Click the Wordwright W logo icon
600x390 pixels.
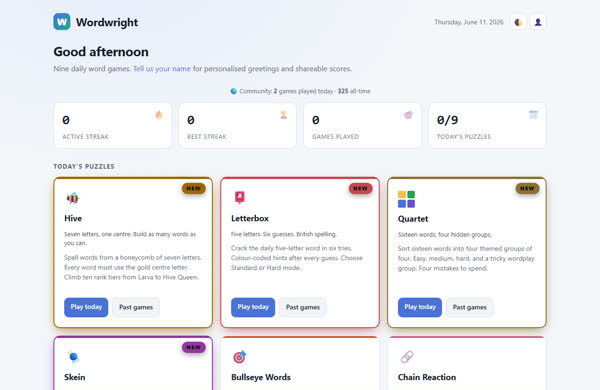coord(62,22)
